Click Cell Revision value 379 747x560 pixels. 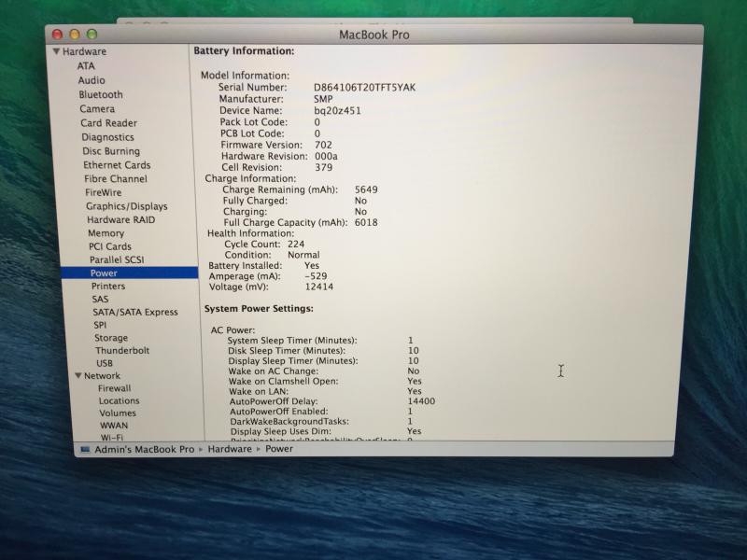pos(323,167)
